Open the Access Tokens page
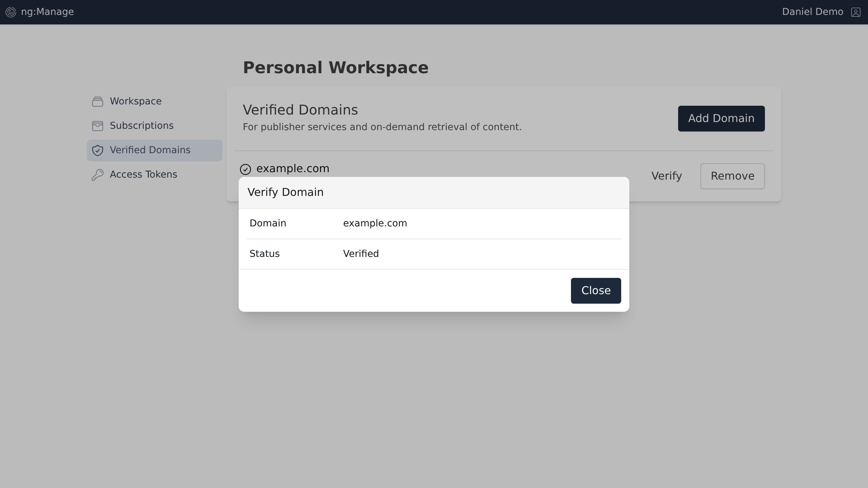Image resolution: width=868 pixels, height=488 pixels. (x=143, y=175)
